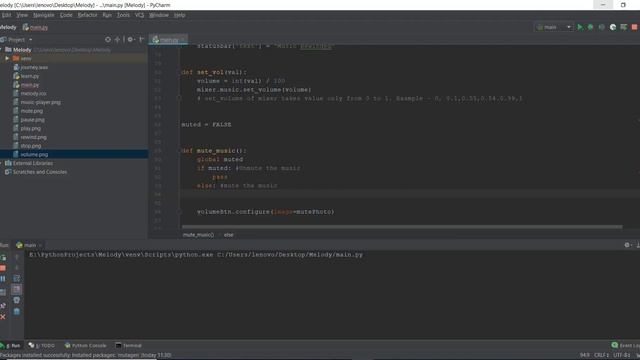Screen dimensions: 640x360
Task: Select pause.png in project tree
Action: click(x=29, y=120)
